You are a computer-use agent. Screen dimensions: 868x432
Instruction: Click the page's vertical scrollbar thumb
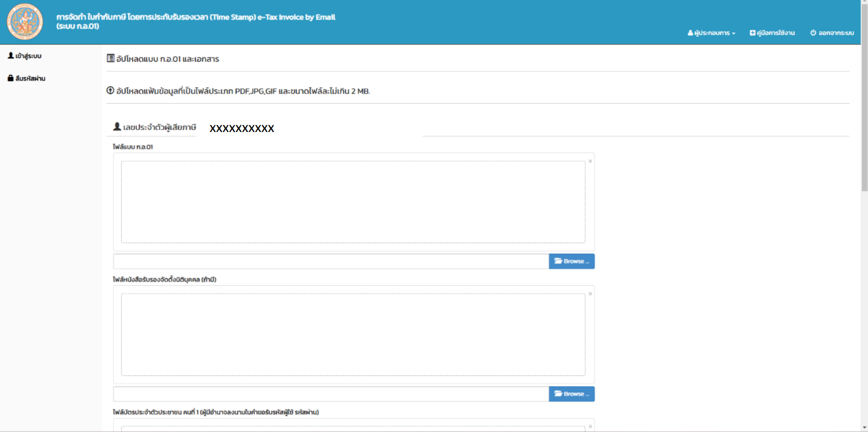[x=864, y=97]
